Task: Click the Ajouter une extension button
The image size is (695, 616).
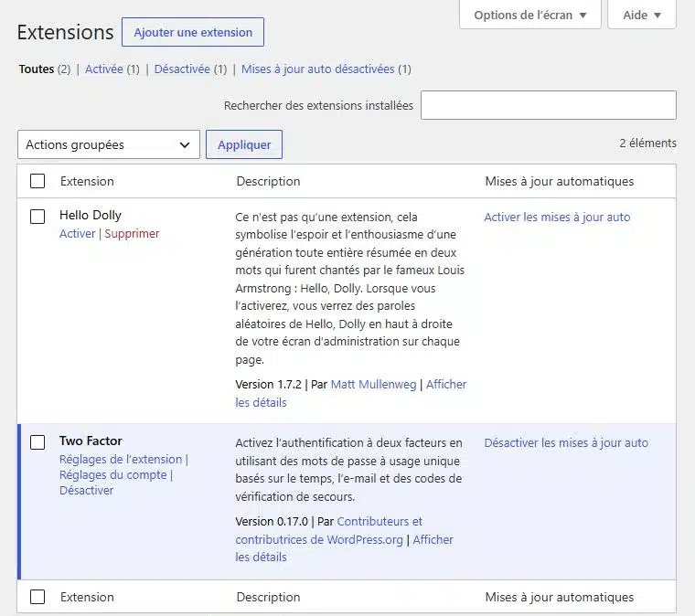Action: pos(193,32)
